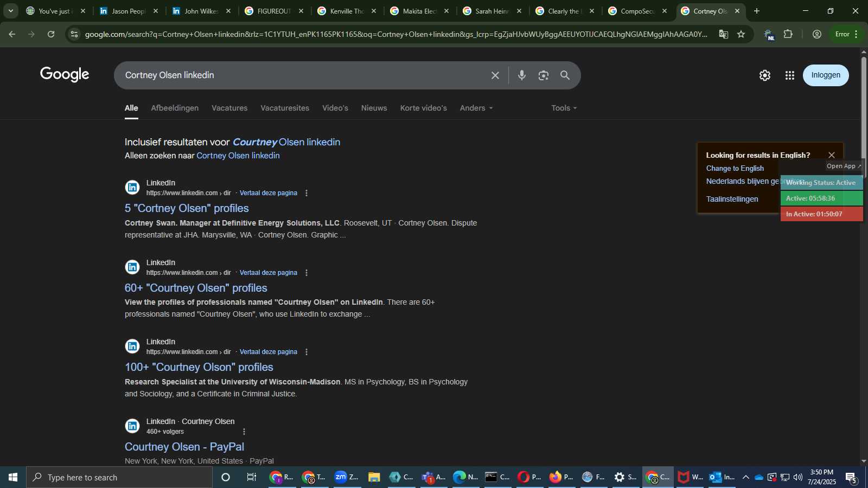
Task: Open Zoom from the taskbar
Action: (347, 477)
